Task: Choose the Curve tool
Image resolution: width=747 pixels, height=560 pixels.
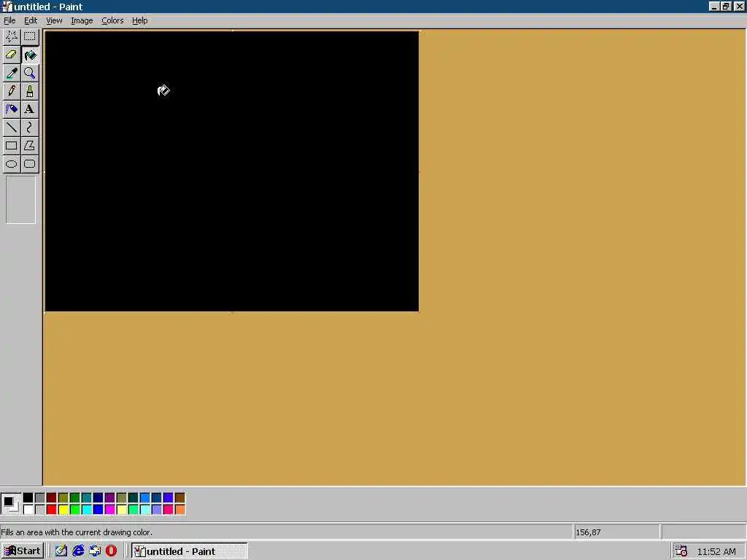Action: [29, 127]
